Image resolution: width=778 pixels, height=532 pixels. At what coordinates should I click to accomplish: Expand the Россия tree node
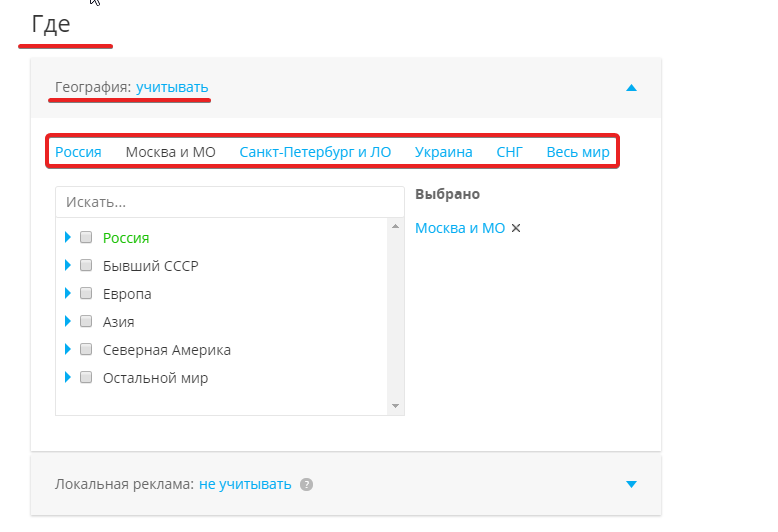[68, 237]
